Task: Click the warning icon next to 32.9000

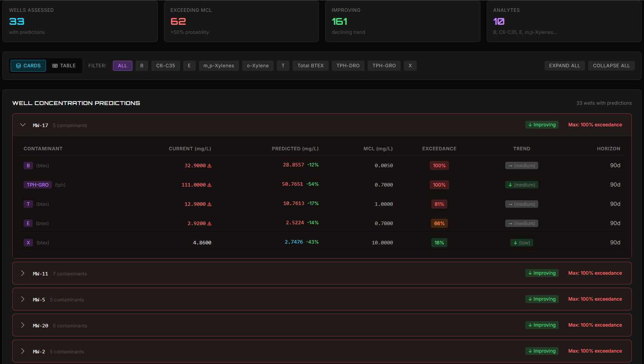Action: (x=209, y=166)
